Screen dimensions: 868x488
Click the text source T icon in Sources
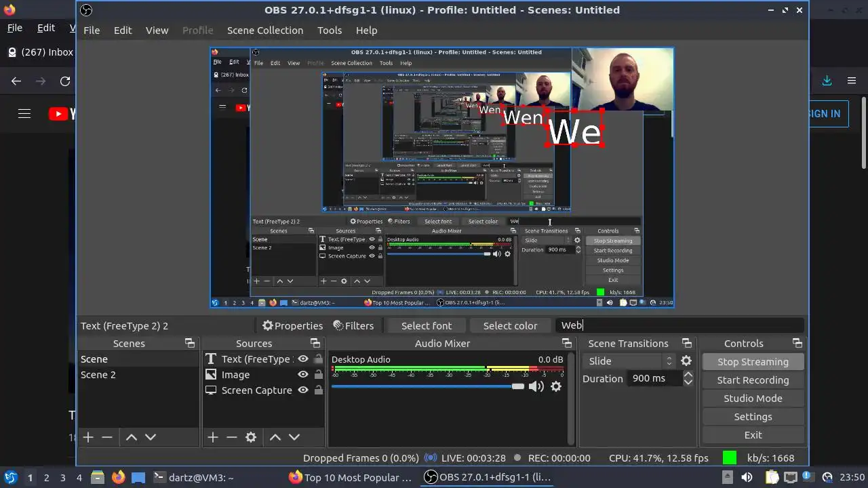211,359
